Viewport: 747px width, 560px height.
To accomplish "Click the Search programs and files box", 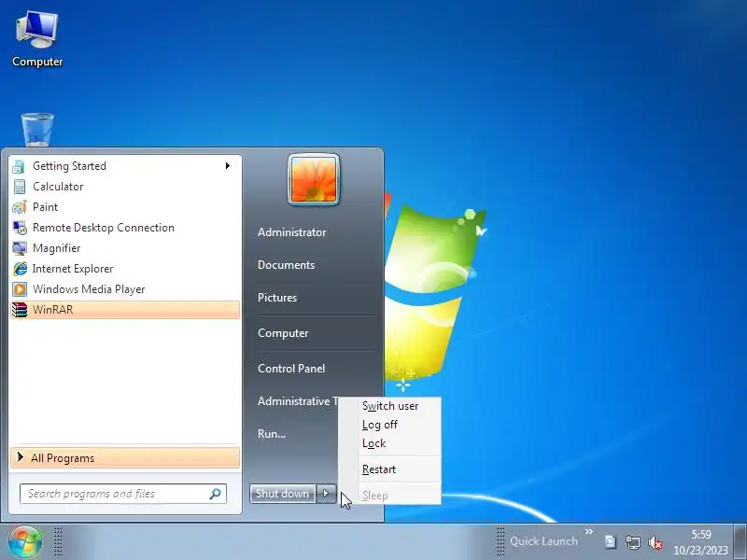I will click(x=123, y=494).
